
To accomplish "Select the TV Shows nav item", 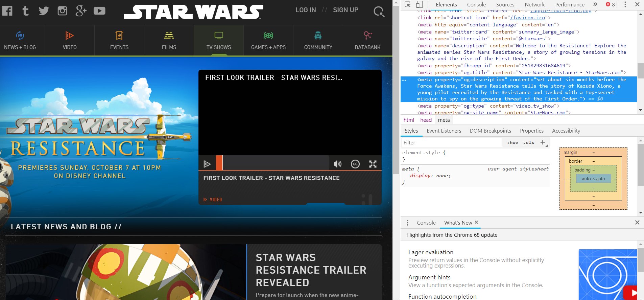I will [219, 41].
